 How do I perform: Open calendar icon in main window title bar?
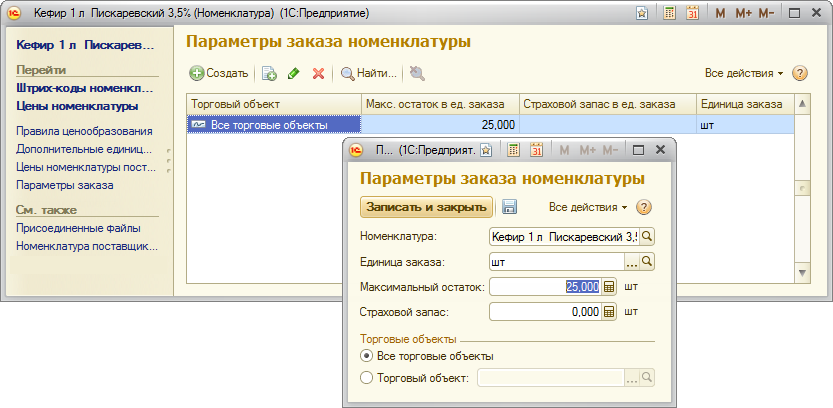coord(692,14)
